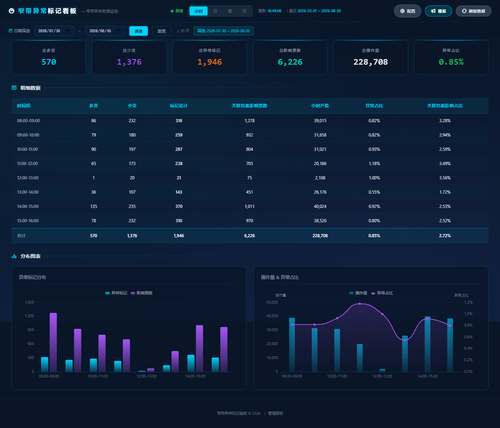
Task: Click the tallest purple bar at 08:00-09:00
Action: (53, 342)
